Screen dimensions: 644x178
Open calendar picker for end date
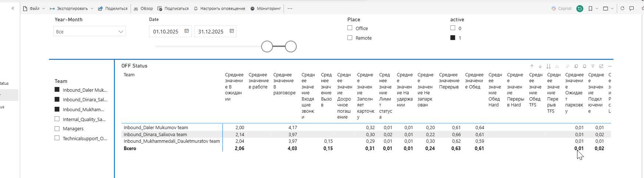pos(232,31)
